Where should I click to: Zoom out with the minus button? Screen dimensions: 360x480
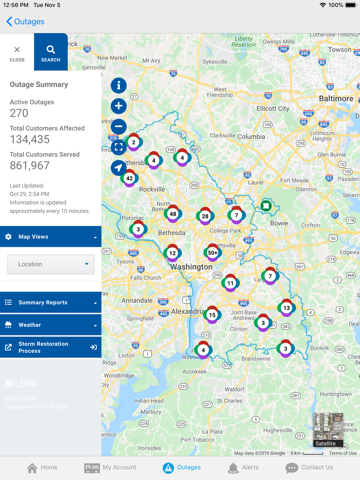pos(119,127)
